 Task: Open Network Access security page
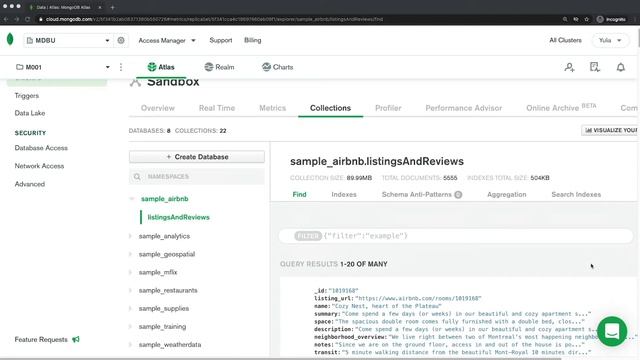click(39, 166)
